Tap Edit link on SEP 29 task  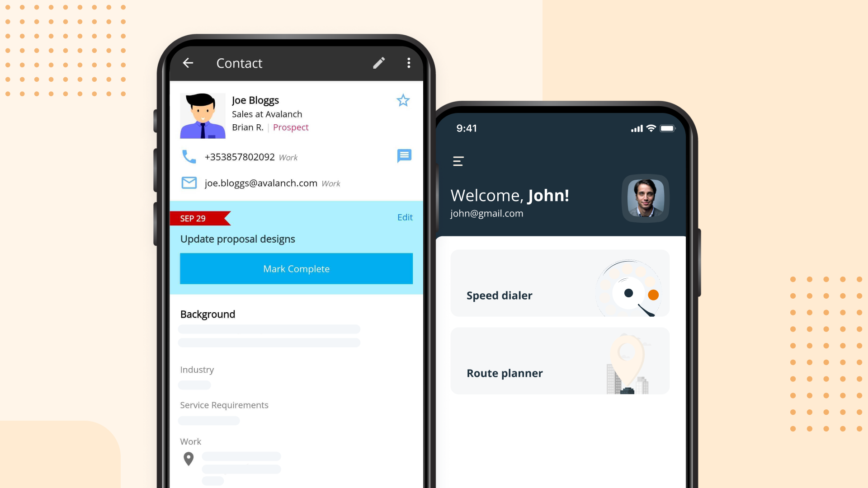pos(406,216)
